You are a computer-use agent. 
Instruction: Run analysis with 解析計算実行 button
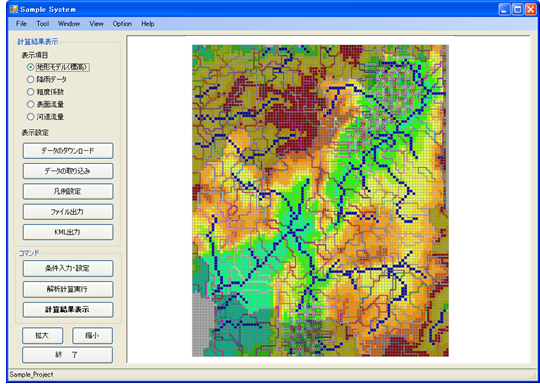tap(68, 289)
